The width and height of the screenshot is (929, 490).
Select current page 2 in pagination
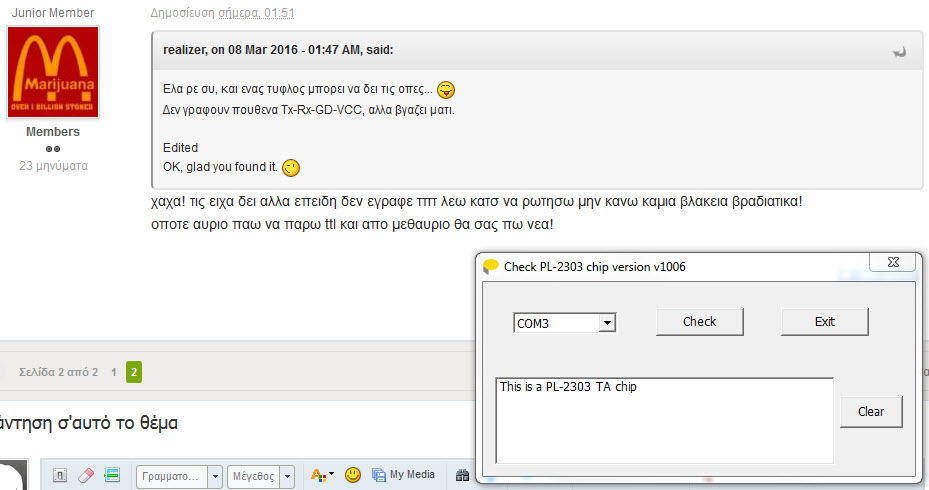click(134, 372)
